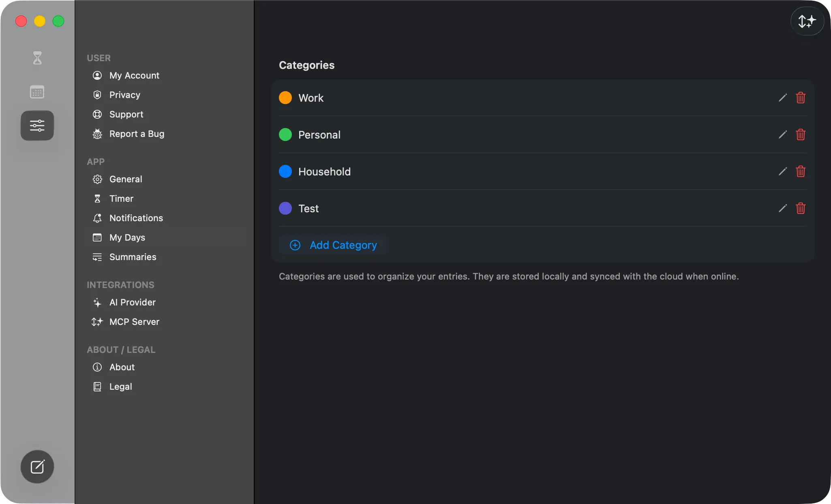Click the orange Work color dot
The width and height of the screenshot is (831, 504).
tap(285, 98)
